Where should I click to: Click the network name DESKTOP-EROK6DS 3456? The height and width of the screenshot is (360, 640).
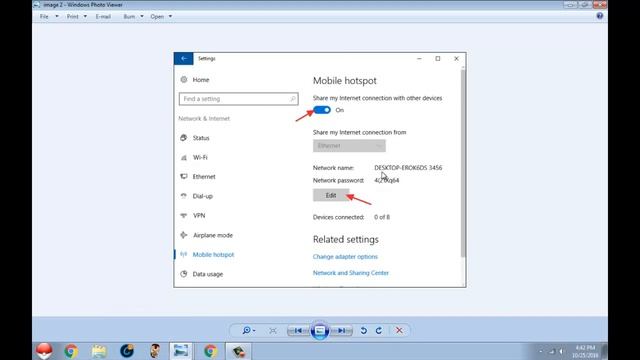(x=408, y=168)
